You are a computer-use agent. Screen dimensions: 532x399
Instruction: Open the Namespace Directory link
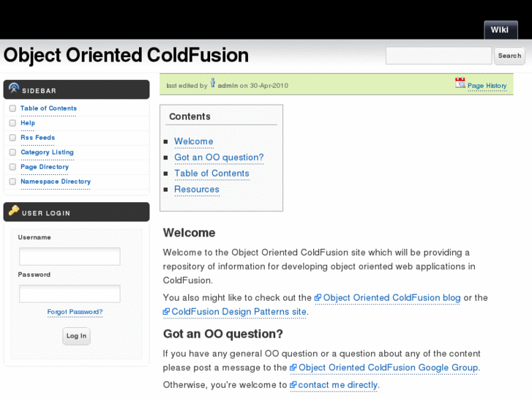(56, 182)
